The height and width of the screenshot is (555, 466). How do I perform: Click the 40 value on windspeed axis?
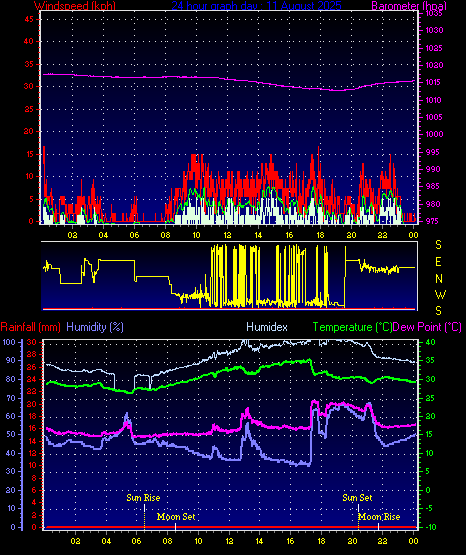click(x=29, y=41)
